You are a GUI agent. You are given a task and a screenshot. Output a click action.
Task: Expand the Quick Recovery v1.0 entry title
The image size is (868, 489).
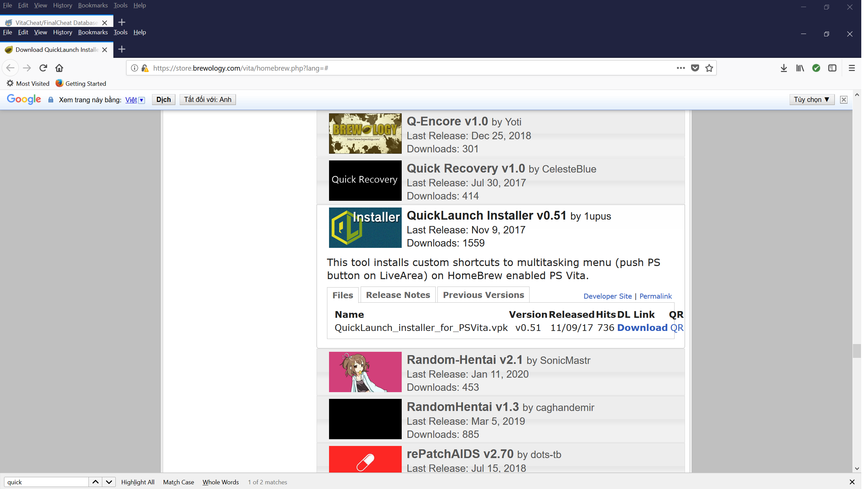click(466, 168)
